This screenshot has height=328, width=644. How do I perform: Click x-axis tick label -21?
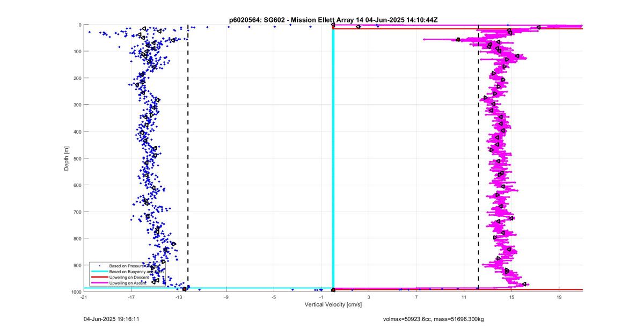84,296
